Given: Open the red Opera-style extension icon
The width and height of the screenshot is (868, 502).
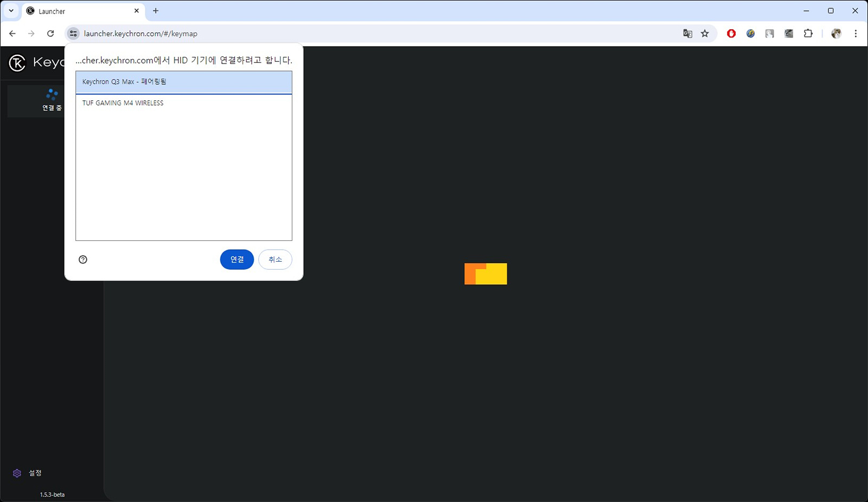Looking at the screenshot, I should pyautogui.click(x=731, y=34).
